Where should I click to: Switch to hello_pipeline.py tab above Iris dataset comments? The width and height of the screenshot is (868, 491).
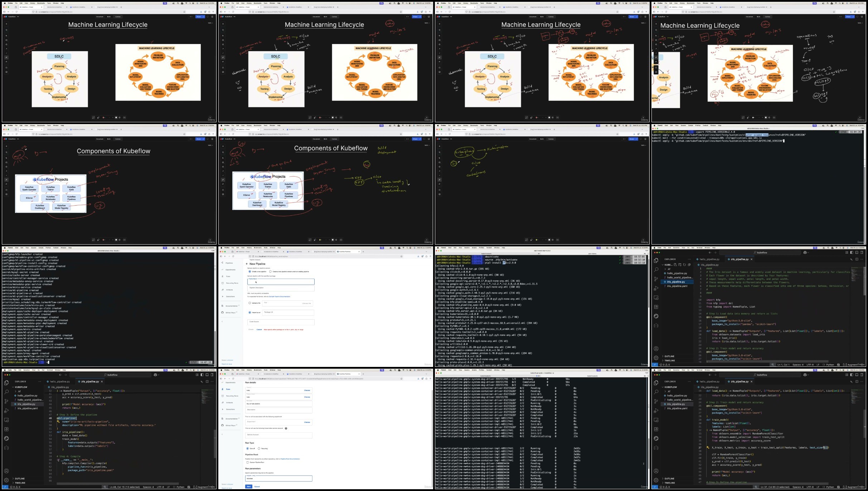pos(709,259)
